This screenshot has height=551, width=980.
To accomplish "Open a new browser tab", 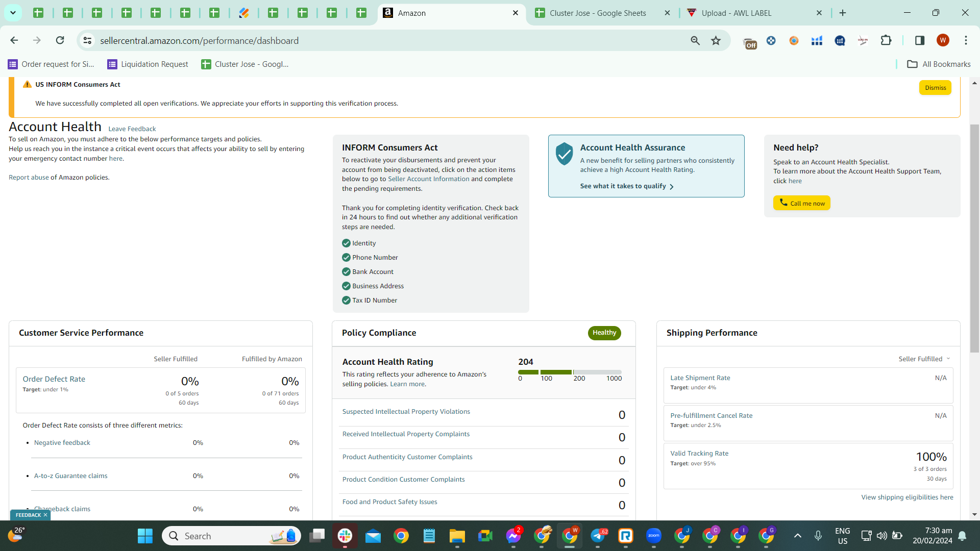I will 843,13.
